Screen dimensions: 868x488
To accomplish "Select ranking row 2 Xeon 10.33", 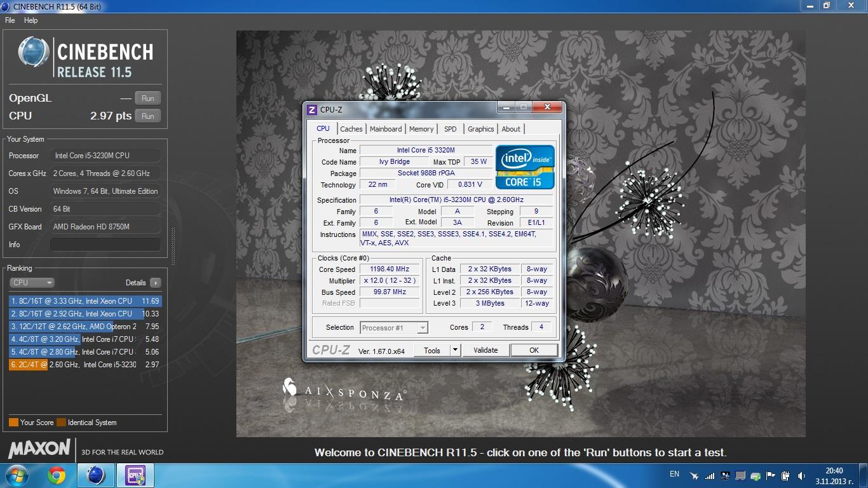I will tap(85, 314).
